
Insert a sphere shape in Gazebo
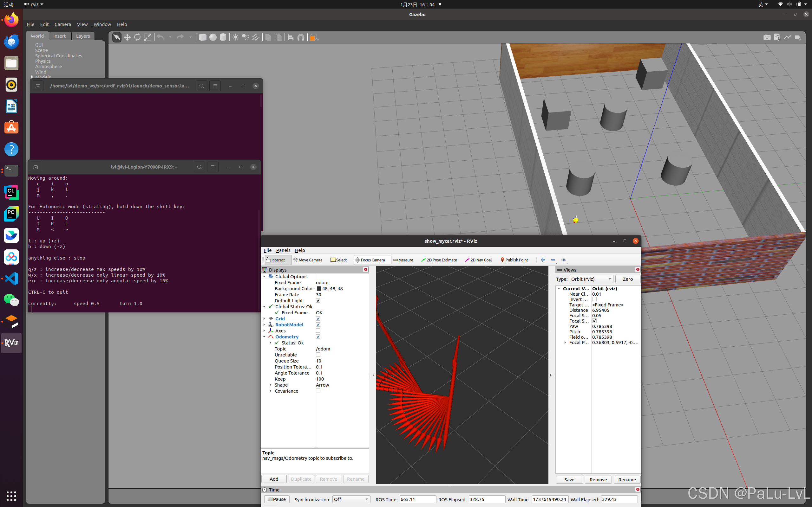[213, 37]
